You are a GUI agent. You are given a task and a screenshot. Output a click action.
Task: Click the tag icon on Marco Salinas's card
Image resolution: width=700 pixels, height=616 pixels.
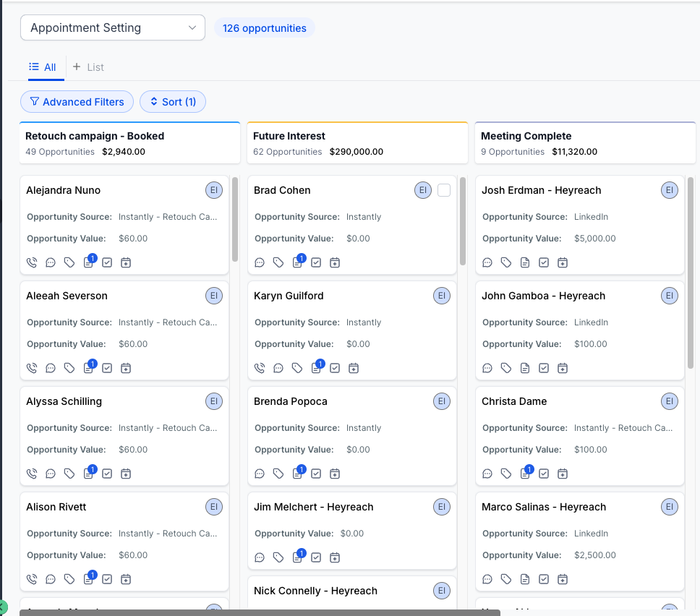coord(506,579)
